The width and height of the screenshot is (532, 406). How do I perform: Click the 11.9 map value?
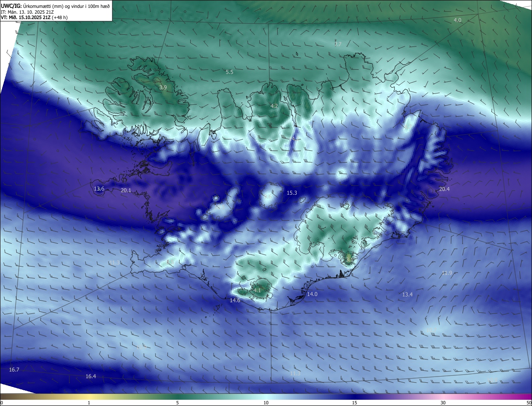point(447,273)
